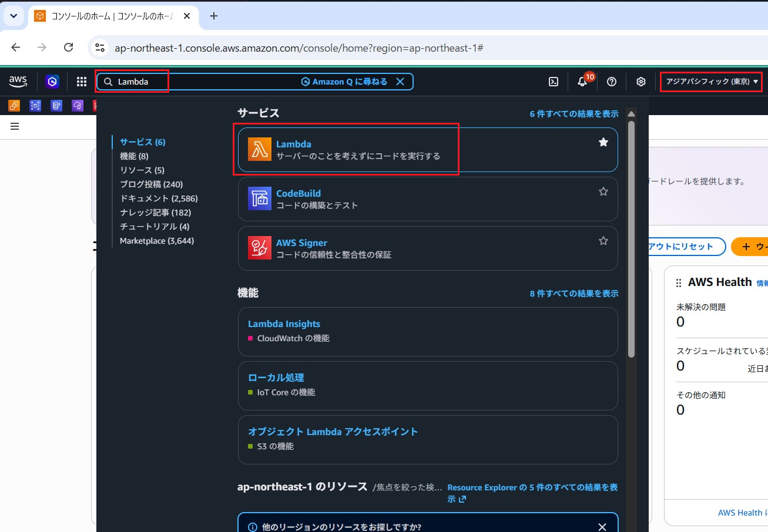Open the AWS Health link at widget bottom

pos(742,513)
